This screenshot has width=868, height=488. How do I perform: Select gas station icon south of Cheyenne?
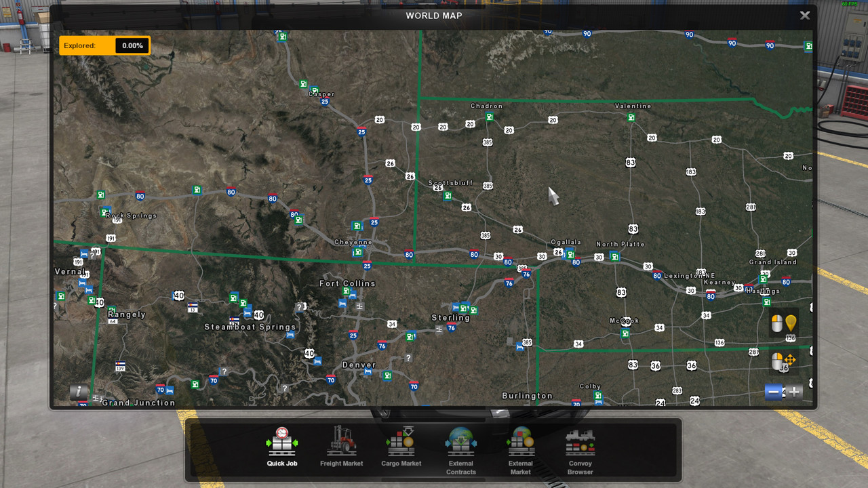point(357,252)
